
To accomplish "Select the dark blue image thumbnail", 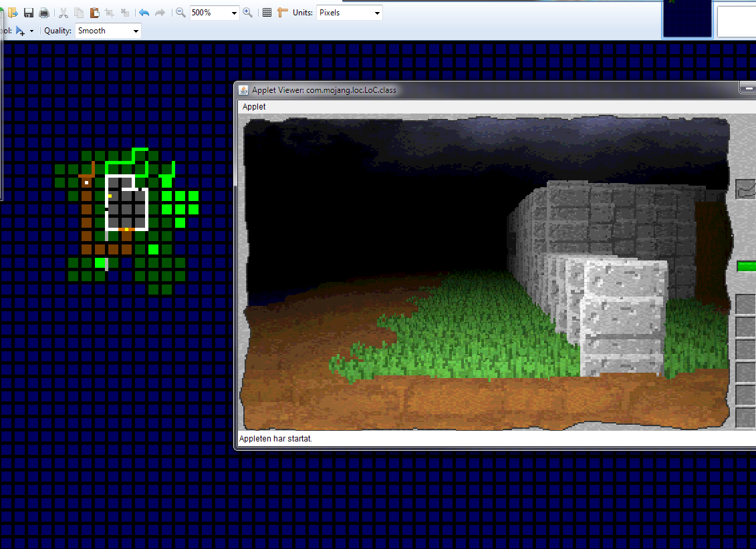I will (x=688, y=18).
